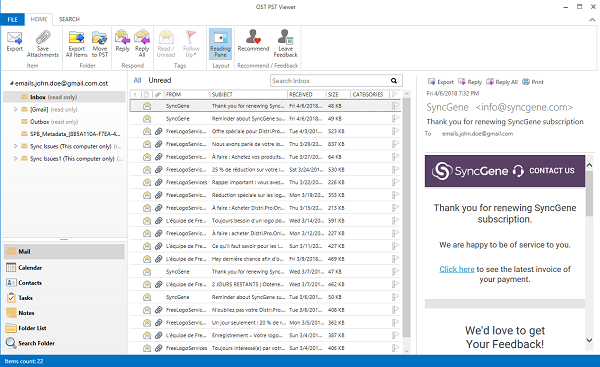Click Reply in reading pane toolbar
Screen dimensions: 600x367
coord(470,82)
